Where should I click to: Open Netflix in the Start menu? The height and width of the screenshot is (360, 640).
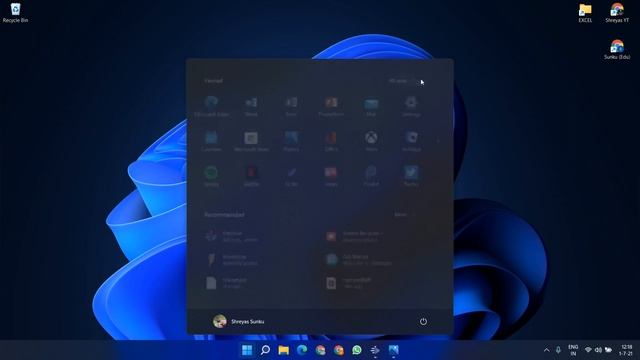(251, 176)
